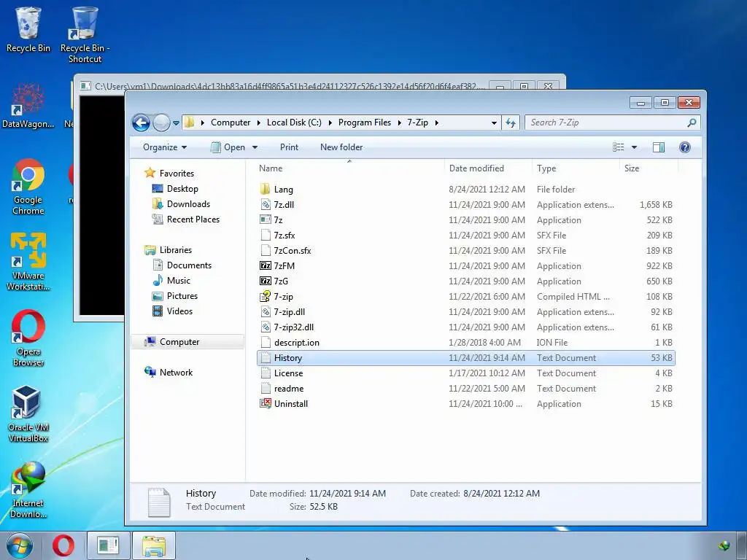Open the Documents library
This screenshot has height=560, width=747.
[189, 265]
